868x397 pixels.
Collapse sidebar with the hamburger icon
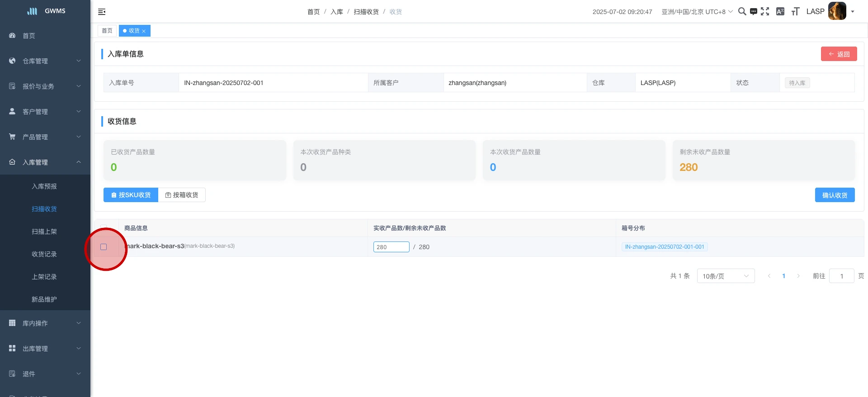102,12
